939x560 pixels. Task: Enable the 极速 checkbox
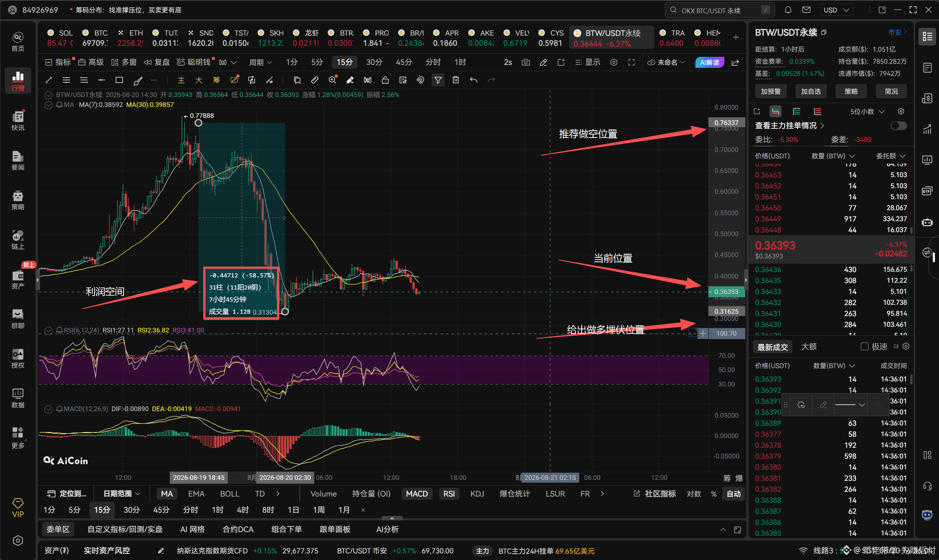tap(864, 347)
